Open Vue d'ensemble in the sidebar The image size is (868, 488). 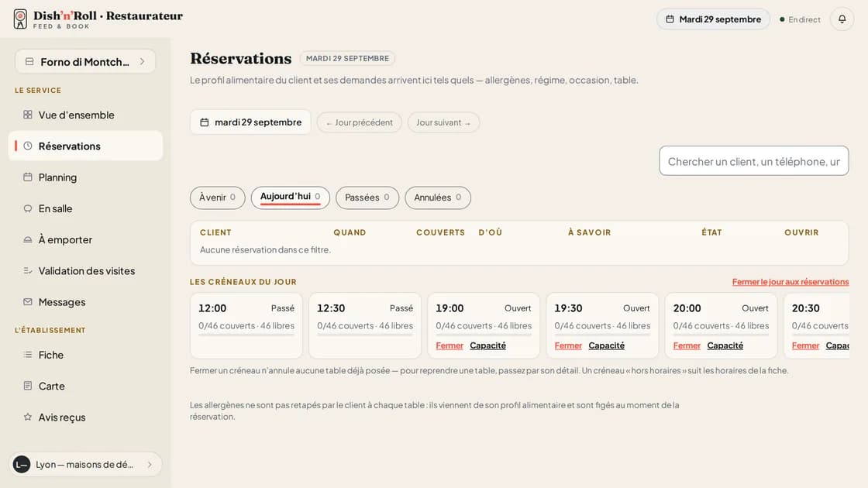(x=85, y=115)
